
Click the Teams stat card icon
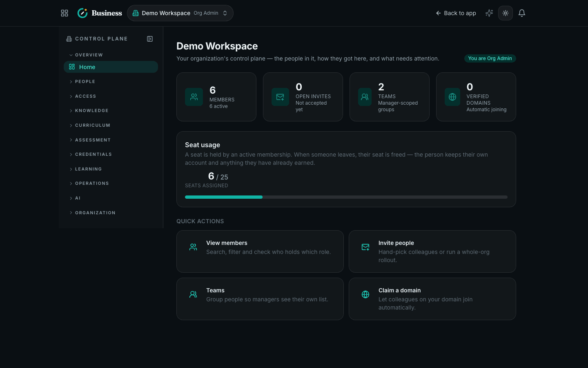point(365,97)
